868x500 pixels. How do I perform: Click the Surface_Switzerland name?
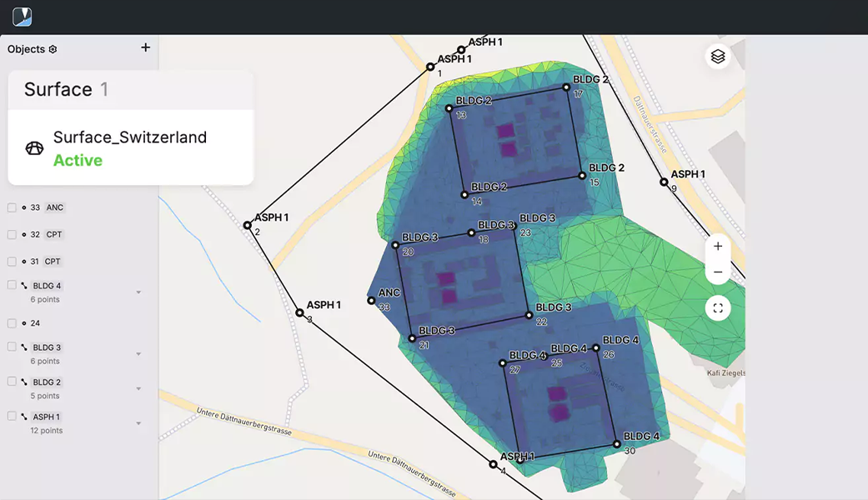pos(129,137)
